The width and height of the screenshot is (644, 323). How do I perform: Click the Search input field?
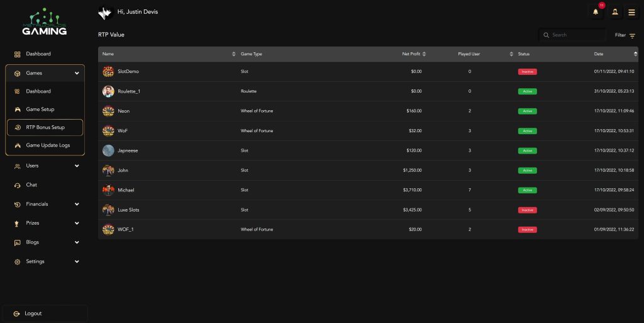(575, 35)
